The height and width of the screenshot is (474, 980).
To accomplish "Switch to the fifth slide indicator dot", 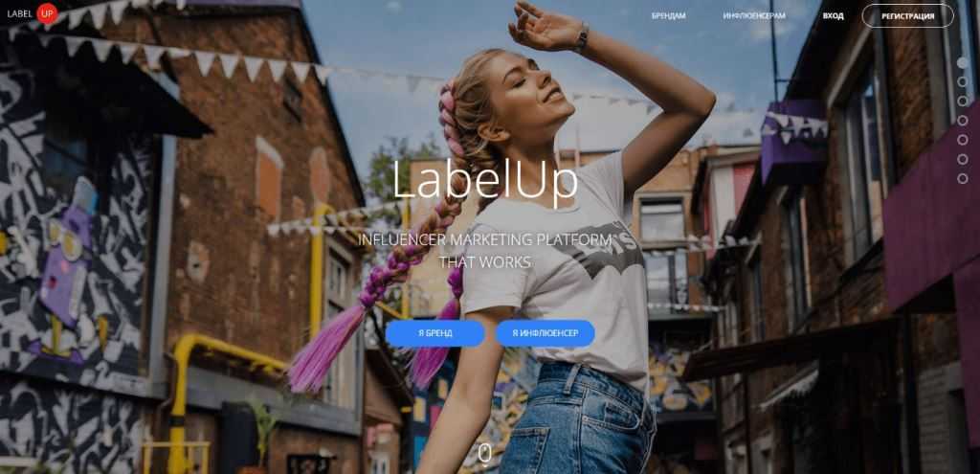I will tap(963, 140).
